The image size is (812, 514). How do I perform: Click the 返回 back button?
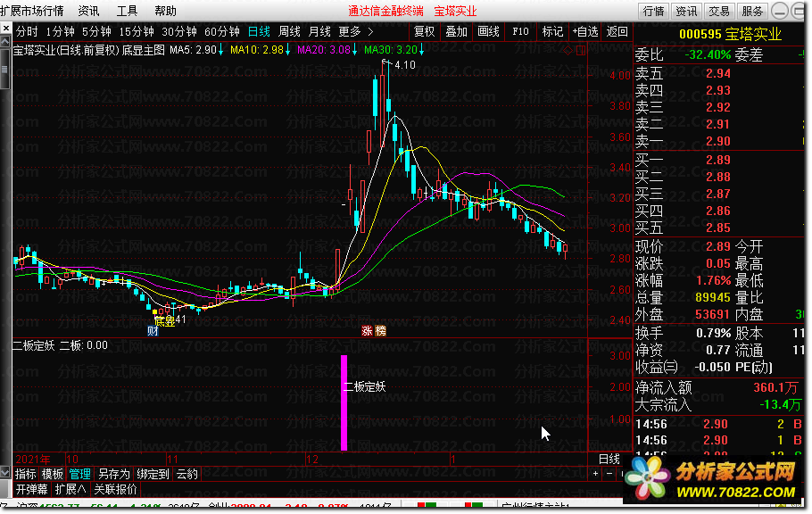(x=617, y=31)
